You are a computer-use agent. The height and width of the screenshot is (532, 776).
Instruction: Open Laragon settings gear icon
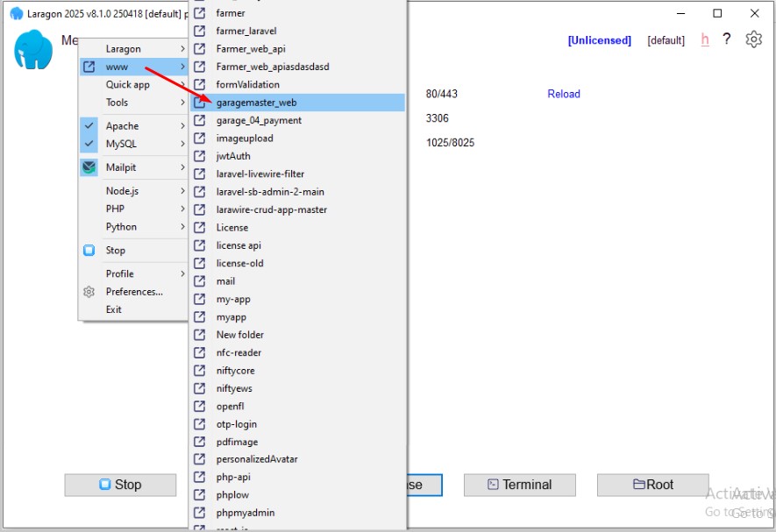point(753,39)
